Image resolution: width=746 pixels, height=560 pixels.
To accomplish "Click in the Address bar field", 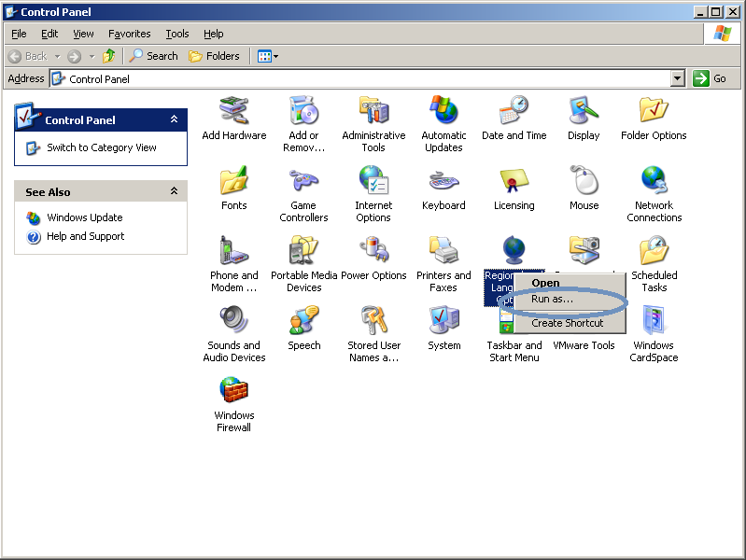I will pos(360,79).
